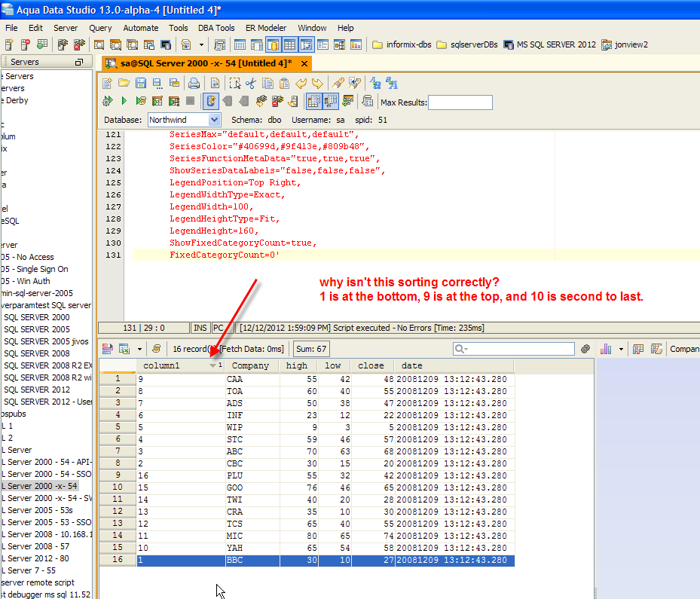Click the Query Analyzer magnifier icon in main toolbar

click(x=99, y=44)
